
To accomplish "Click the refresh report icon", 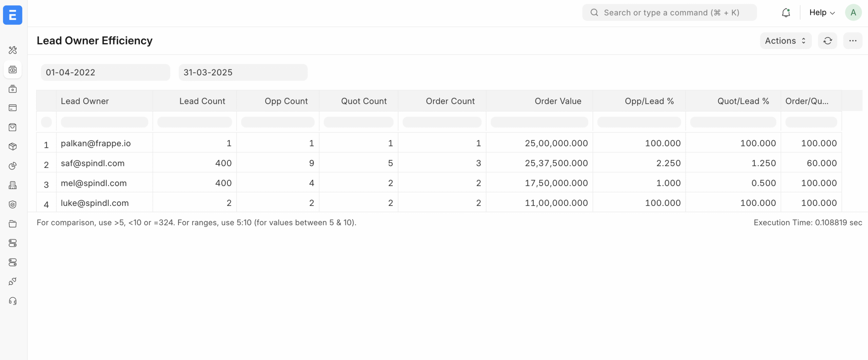I will [828, 40].
